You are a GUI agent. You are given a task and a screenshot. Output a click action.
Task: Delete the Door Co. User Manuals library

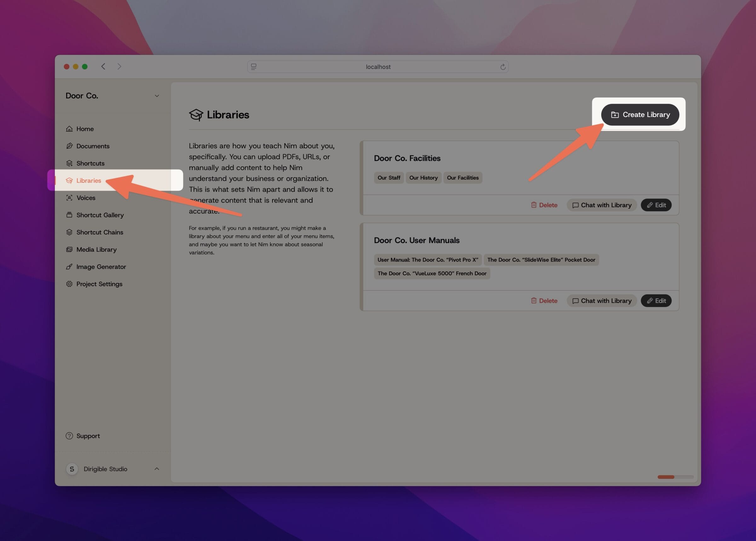coord(544,300)
